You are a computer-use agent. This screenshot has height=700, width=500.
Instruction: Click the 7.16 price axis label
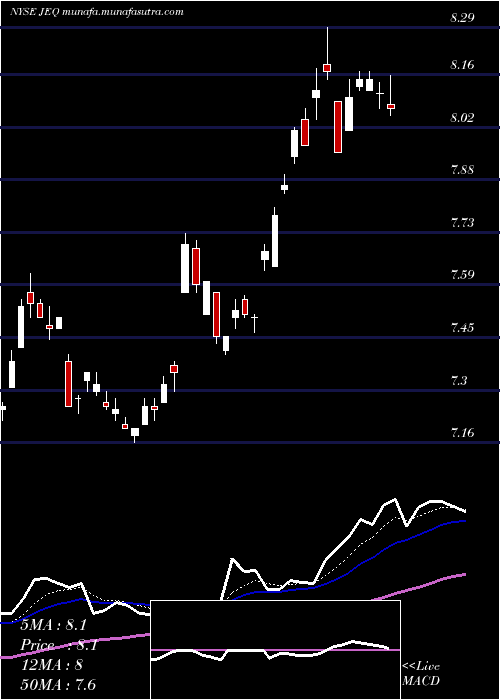click(462, 433)
